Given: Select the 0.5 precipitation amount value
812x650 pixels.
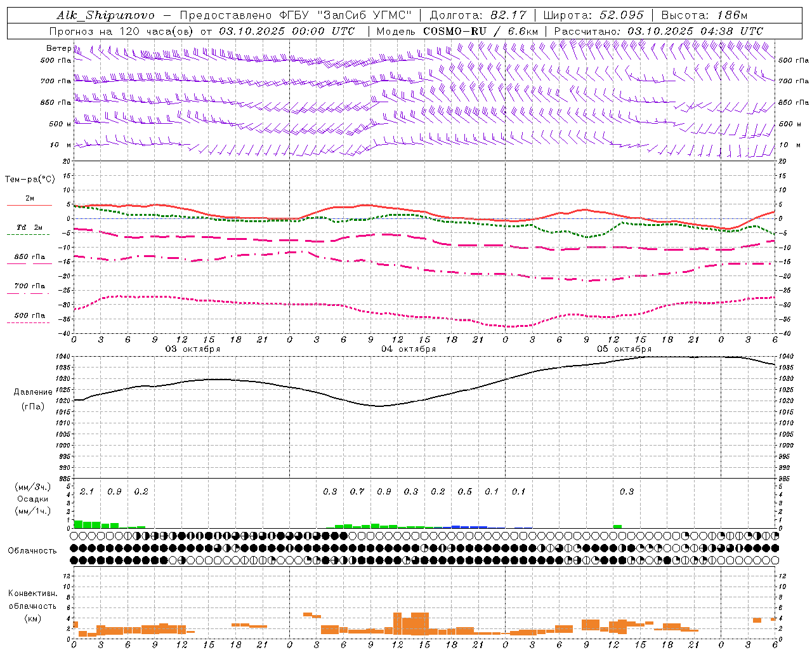Looking at the screenshot, I should [x=465, y=492].
